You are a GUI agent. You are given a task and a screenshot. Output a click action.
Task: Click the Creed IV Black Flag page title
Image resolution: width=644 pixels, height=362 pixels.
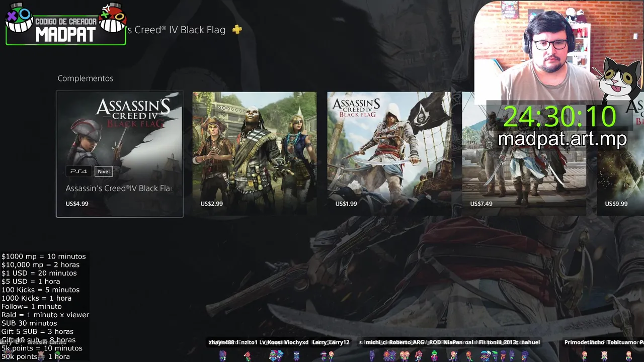click(176, 30)
